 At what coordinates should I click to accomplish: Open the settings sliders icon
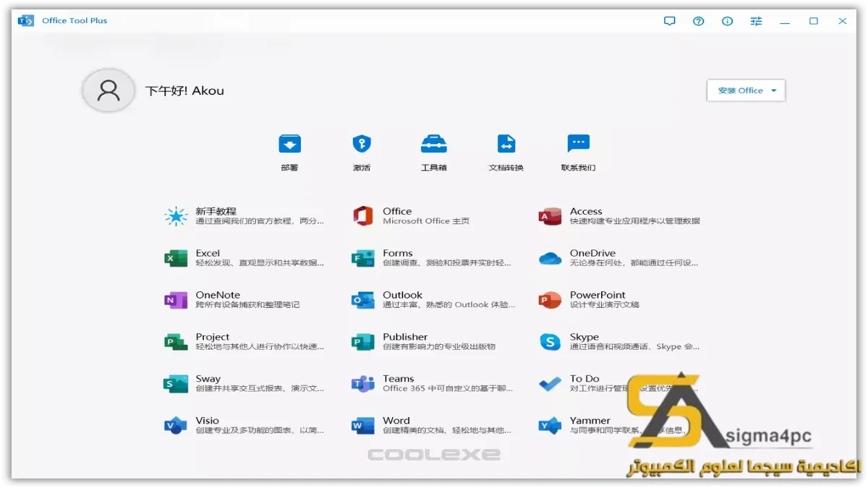click(757, 21)
